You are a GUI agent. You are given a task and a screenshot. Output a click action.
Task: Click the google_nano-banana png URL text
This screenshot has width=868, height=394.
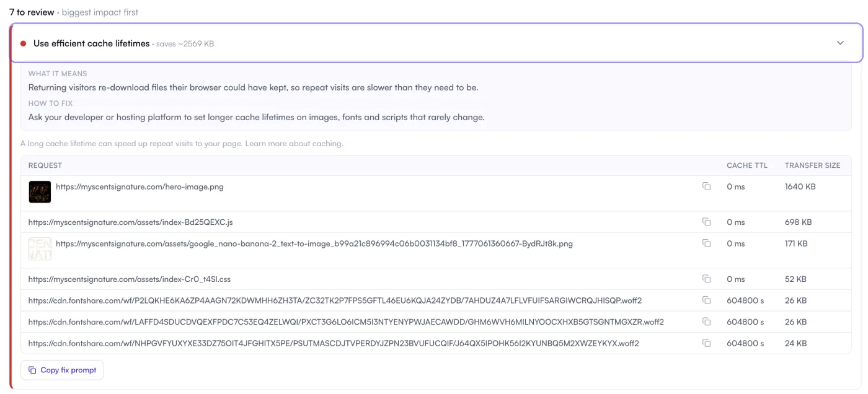tap(314, 243)
